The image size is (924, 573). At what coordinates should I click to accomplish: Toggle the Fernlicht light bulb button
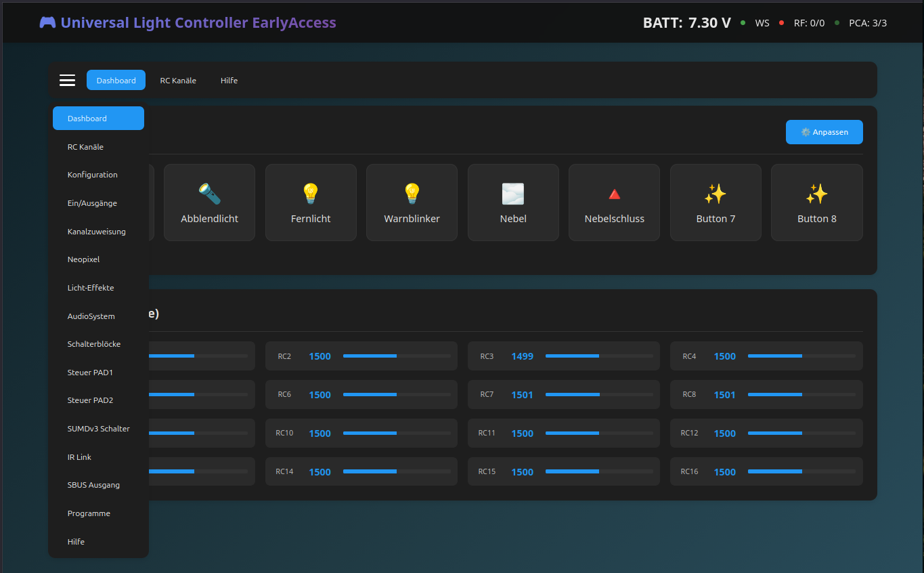pyautogui.click(x=311, y=203)
